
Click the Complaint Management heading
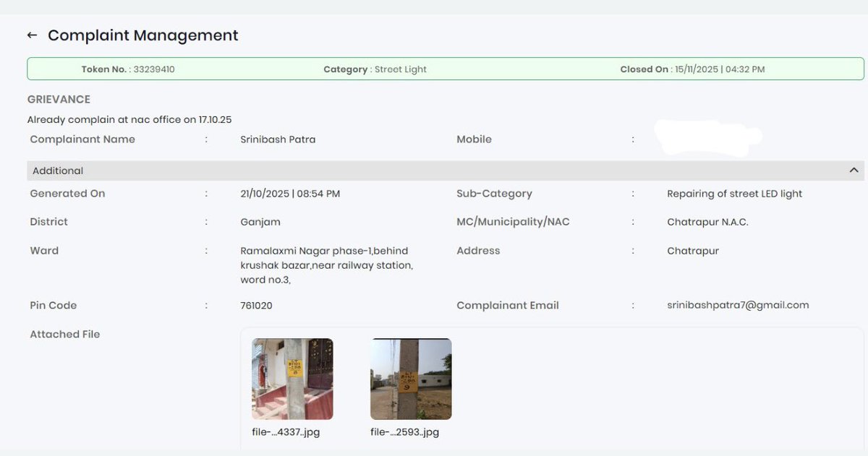coord(143,35)
